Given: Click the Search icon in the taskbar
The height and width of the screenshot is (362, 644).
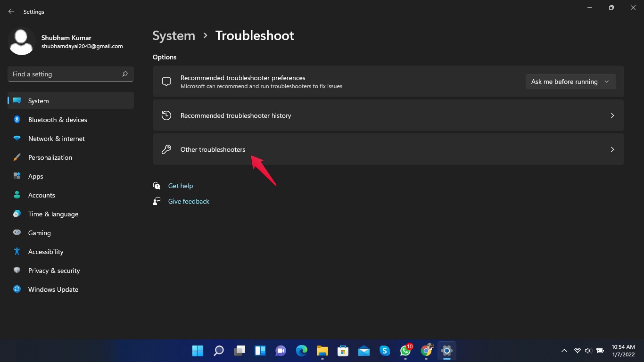Looking at the screenshot, I should pos(218,351).
